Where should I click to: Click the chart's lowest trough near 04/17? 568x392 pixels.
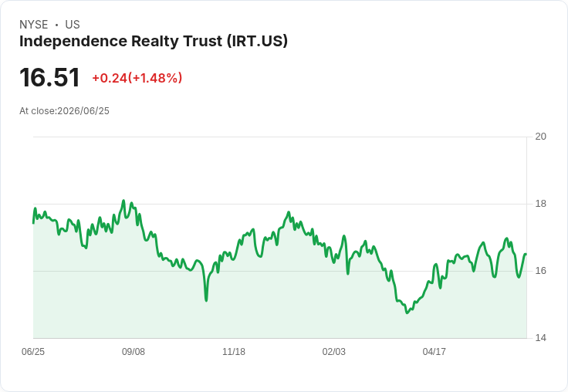pos(407,313)
